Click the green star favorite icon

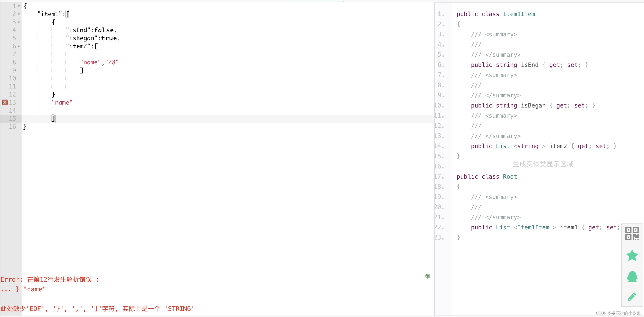coord(632,255)
